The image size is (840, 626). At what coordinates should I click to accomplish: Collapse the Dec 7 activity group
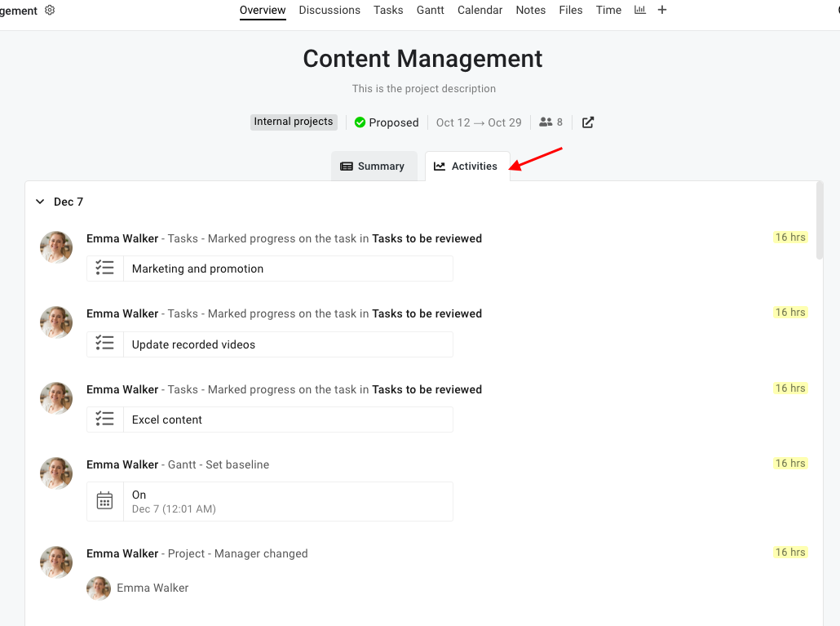pyautogui.click(x=40, y=201)
